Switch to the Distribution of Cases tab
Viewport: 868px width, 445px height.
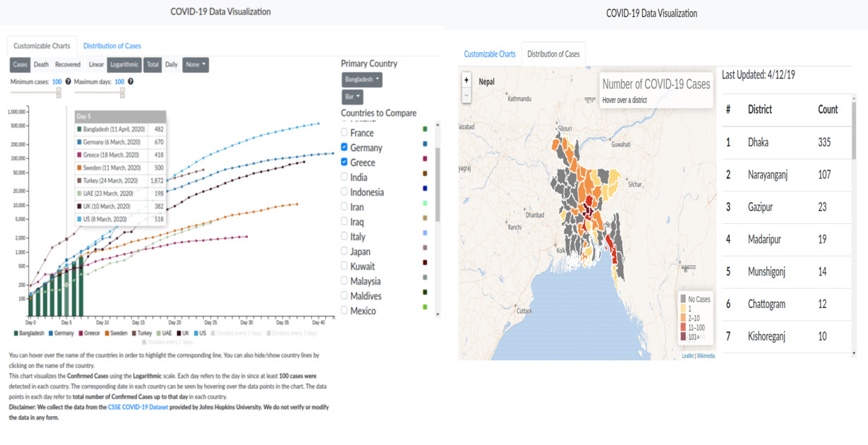click(x=112, y=44)
